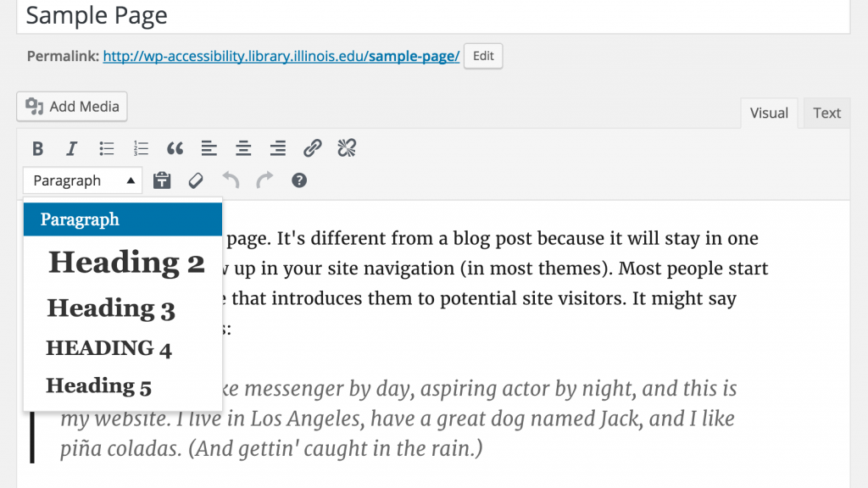
Task: Undo the last action
Action: pos(231,180)
